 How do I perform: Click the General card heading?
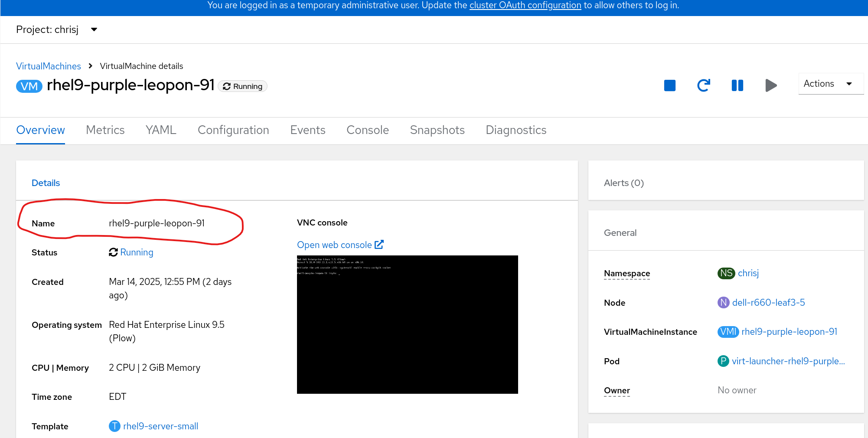click(x=620, y=233)
